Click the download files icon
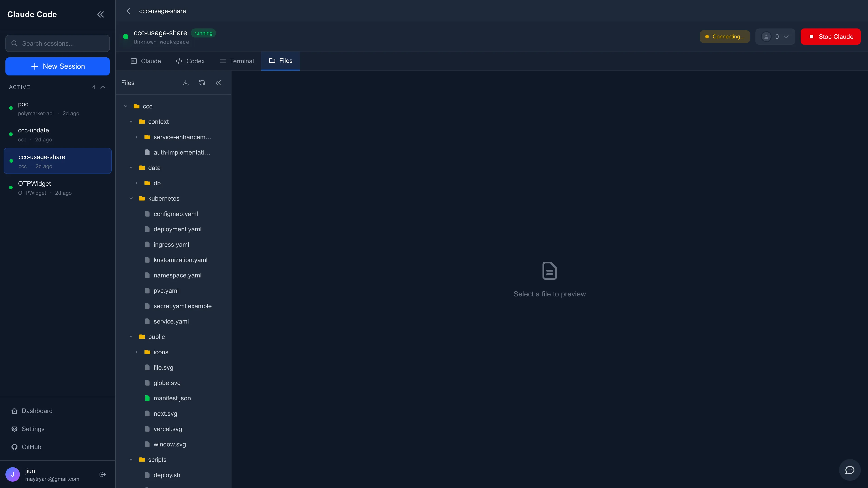This screenshot has height=488, width=868. tap(186, 83)
